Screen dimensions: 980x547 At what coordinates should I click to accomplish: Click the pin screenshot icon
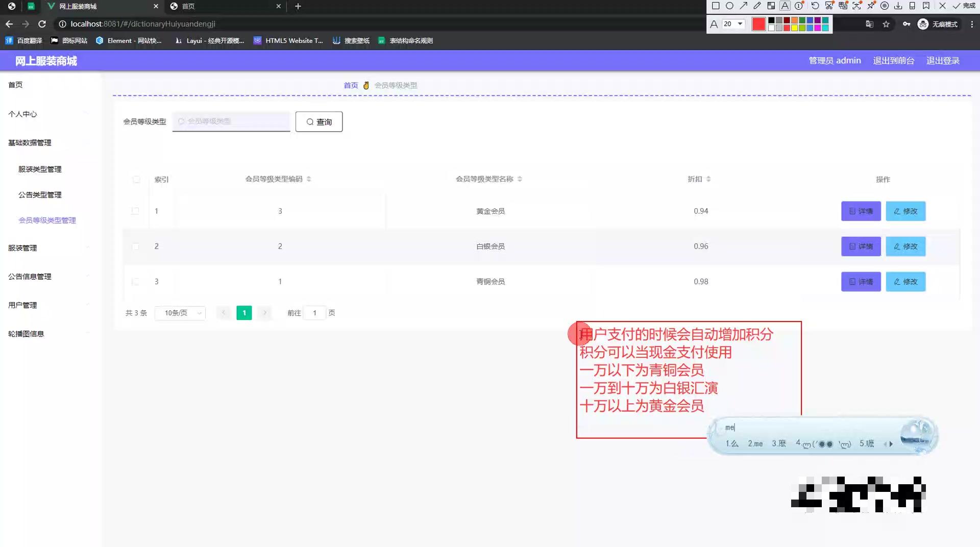(871, 6)
